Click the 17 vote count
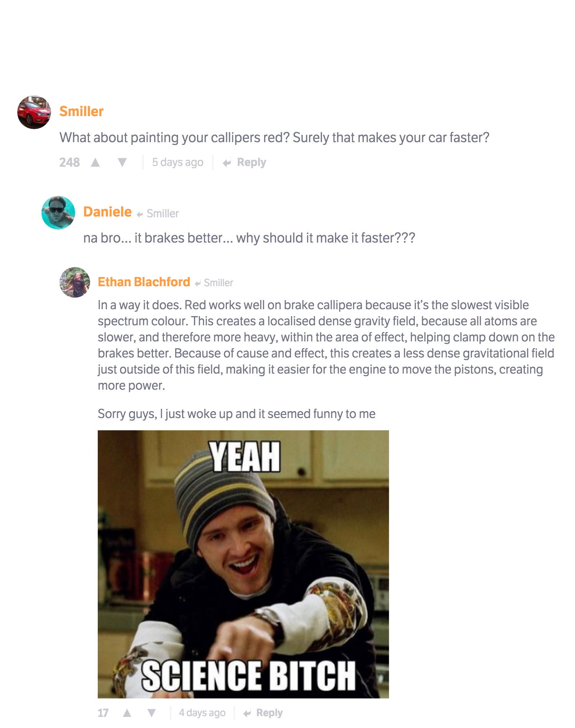The height and width of the screenshot is (728, 575). click(x=103, y=713)
